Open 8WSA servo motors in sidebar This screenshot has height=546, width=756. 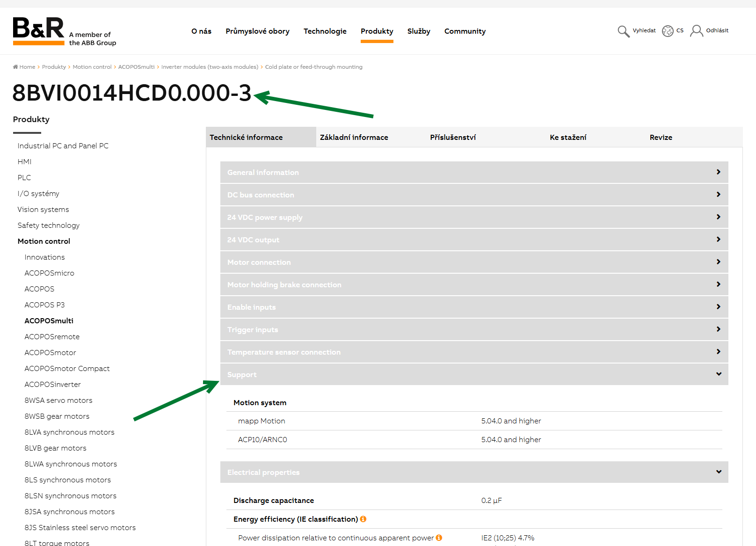coord(58,400)
